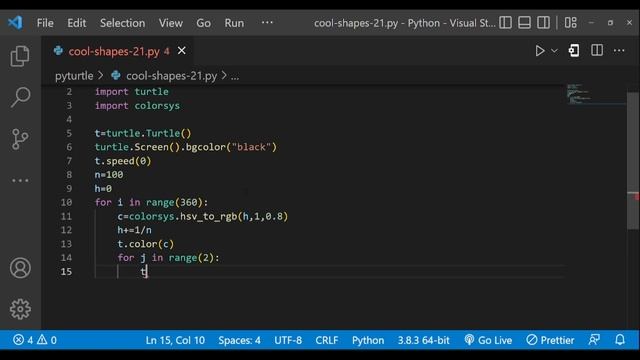Open the View menu
The height and width of the screenshot is (360, 640).
[171, 23]
